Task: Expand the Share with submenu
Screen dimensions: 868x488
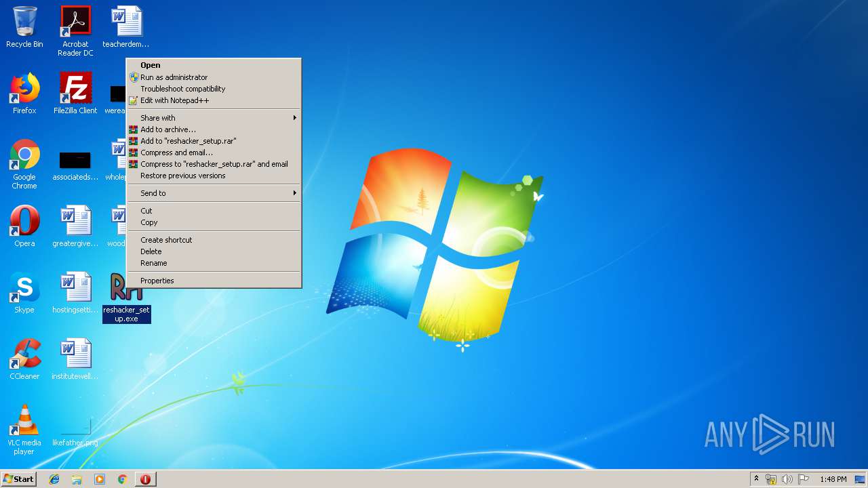Action: click(x=214, y=118)
